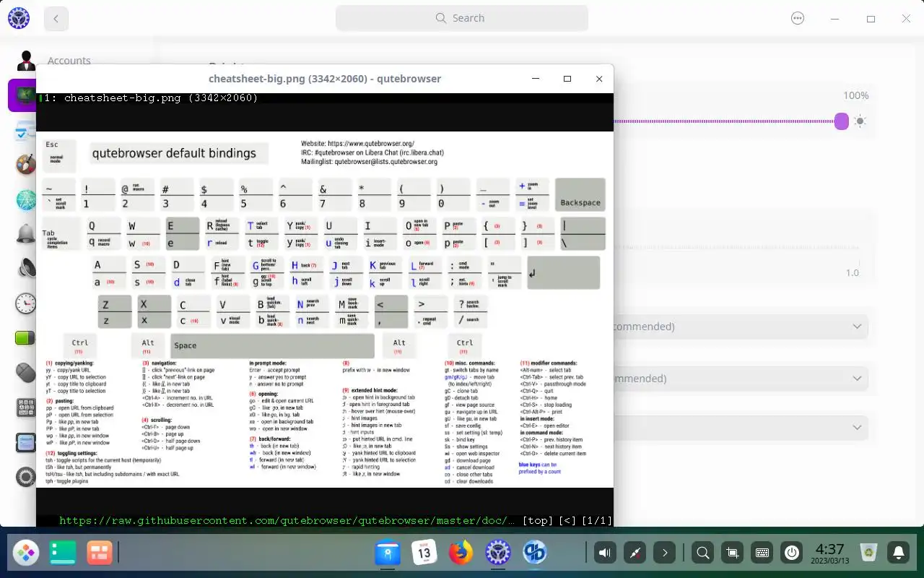Open the Calendar dock icon showing 13

pyautogui.click(x=424, y=553)
